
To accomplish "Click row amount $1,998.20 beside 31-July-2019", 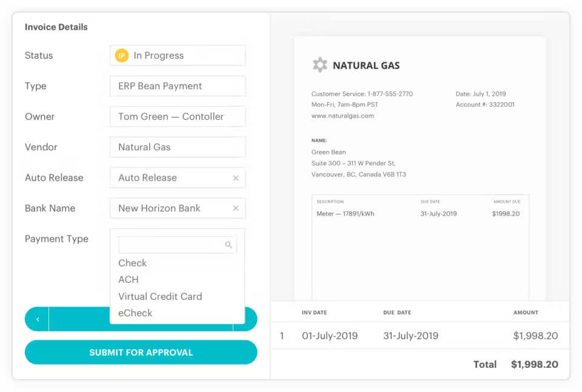I will click(x=535, y=336).
